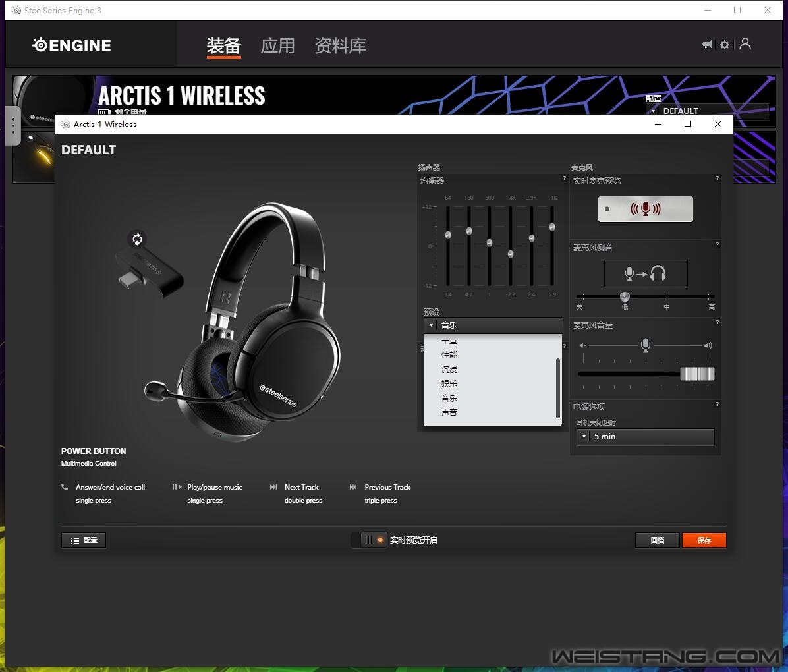Click the mic volume help icon

click(x=717, y=322)
